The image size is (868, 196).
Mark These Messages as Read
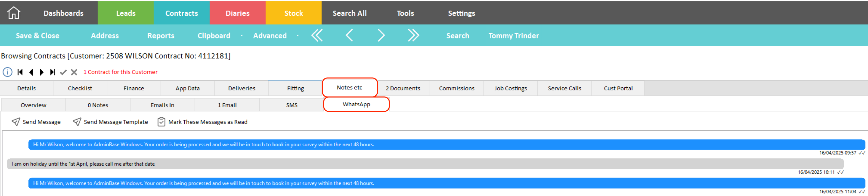click(x=203, y=122)
